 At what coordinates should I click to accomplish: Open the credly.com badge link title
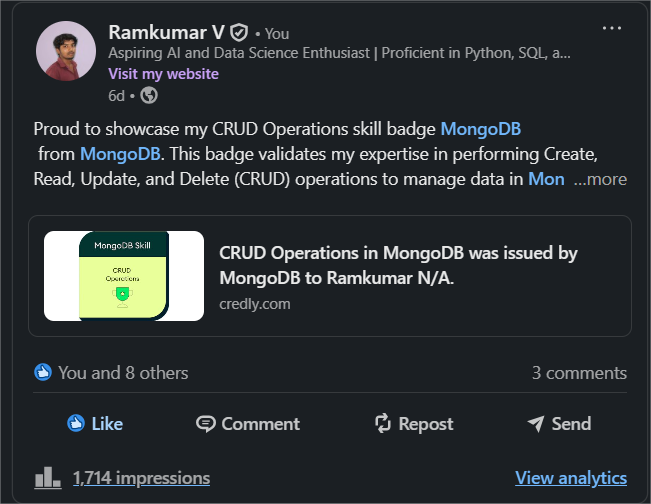click(x=398, y=265)
